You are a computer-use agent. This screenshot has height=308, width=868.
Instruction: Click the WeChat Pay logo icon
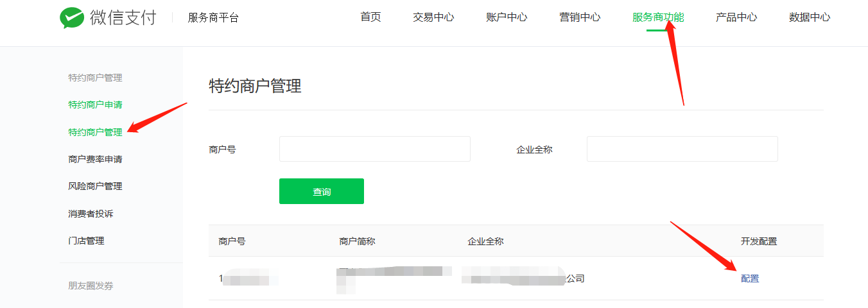point(72,18)
